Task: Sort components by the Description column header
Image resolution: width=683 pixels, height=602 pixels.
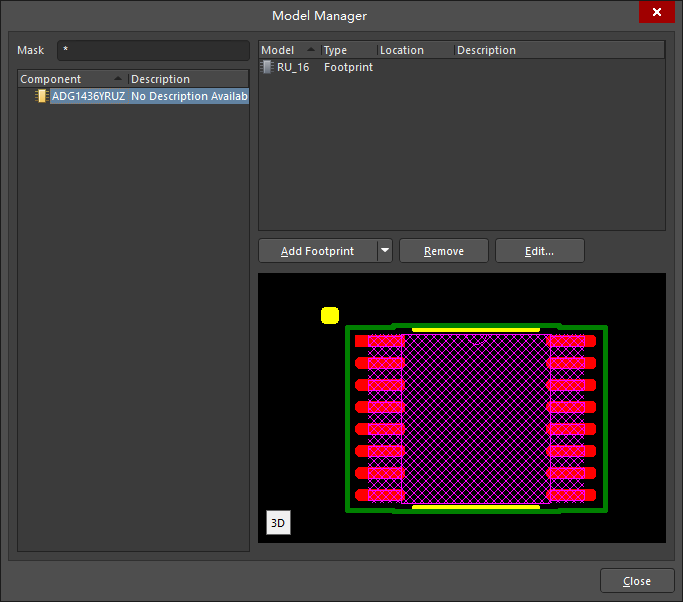Action: coord(189,79)
